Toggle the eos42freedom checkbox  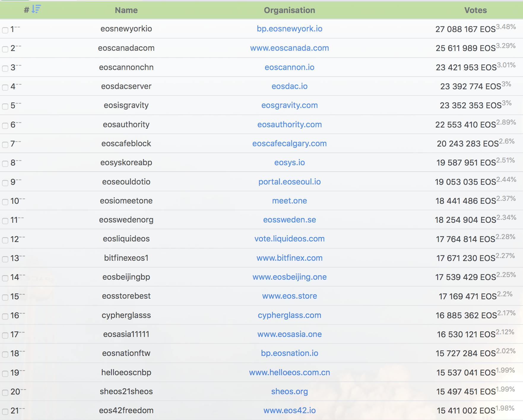5,412
